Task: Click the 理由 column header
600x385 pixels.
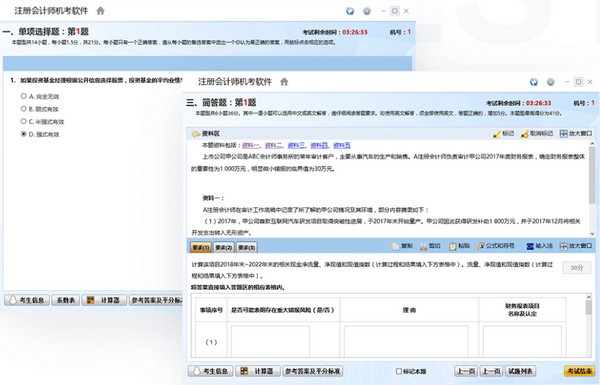Action: [x=409, y=310]
